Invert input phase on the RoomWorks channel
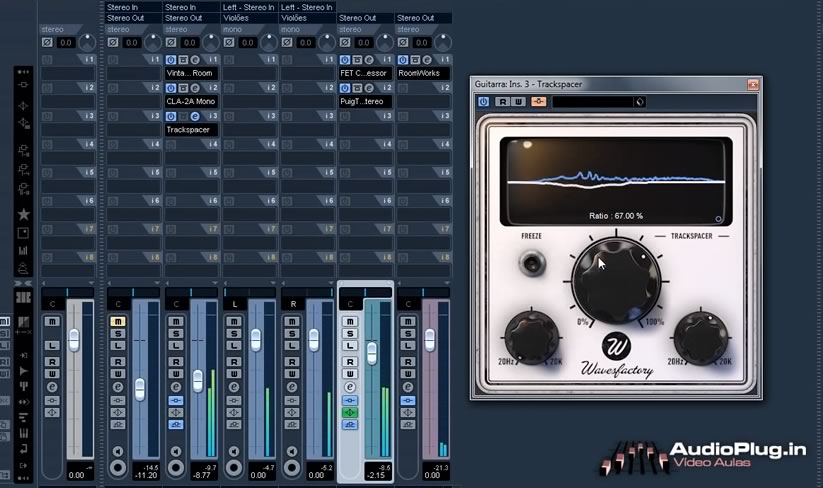This screenshot has width=823, height=488. click(403, 43)
